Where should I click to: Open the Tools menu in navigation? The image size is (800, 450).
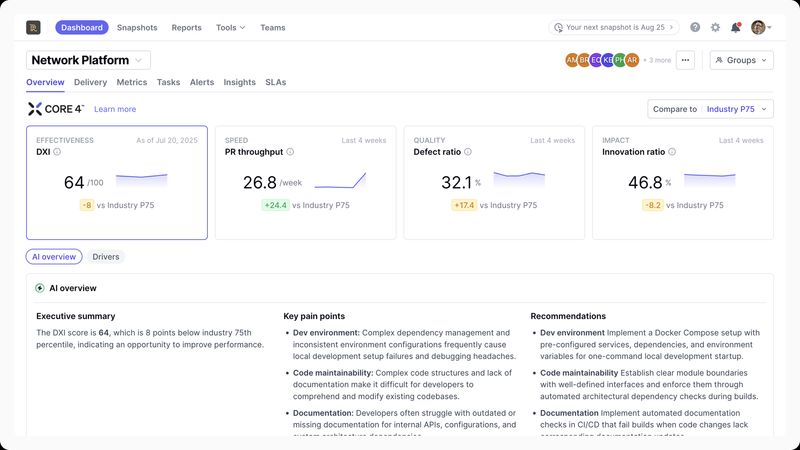pyautogui.click(x=230, y=28)
